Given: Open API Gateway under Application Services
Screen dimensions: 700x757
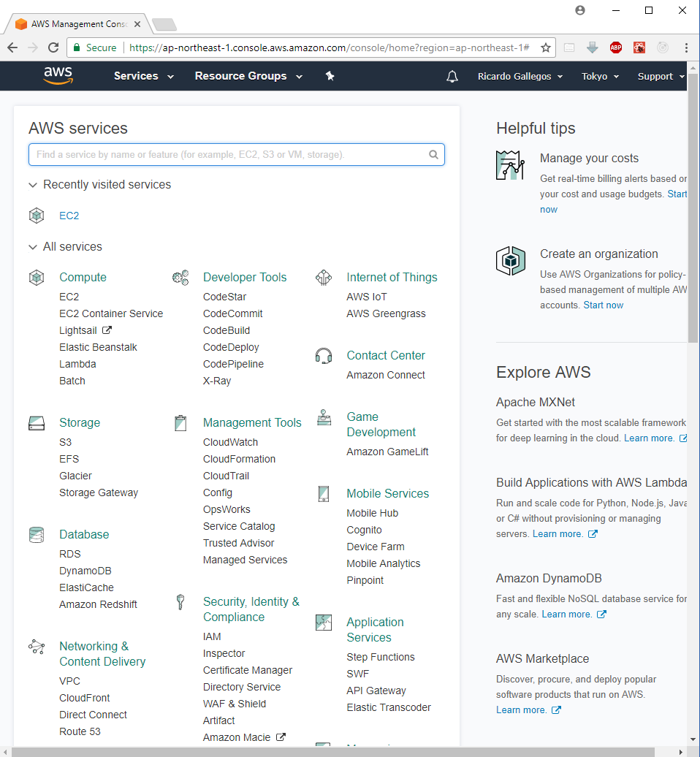Looking at the screenshot, I should coord(376,691).
